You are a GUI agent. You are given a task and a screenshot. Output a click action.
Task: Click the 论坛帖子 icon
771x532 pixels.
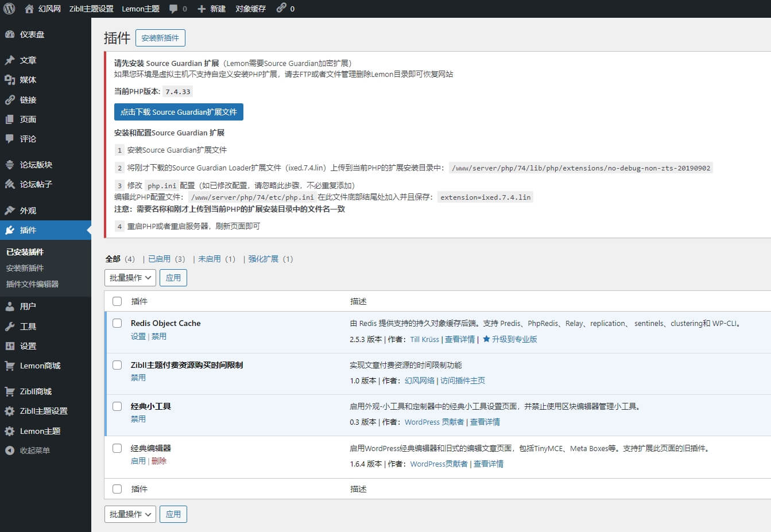tap(10, 184)
